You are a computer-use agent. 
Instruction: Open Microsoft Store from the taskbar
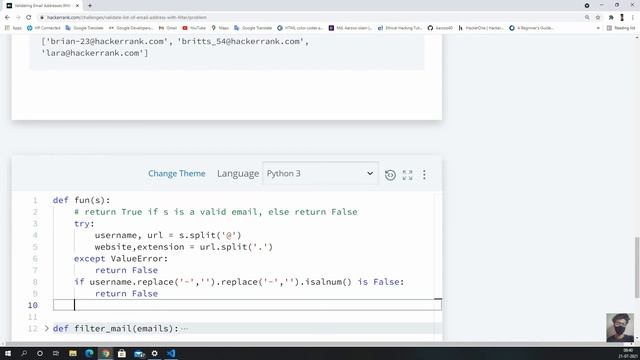(122, 353)
